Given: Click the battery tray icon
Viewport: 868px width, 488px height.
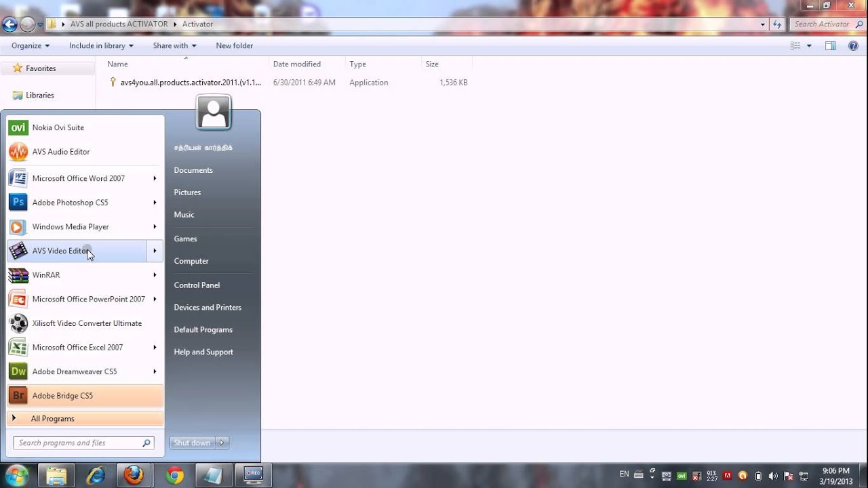Looking at the screenshot, I should [x=758, y=476].
